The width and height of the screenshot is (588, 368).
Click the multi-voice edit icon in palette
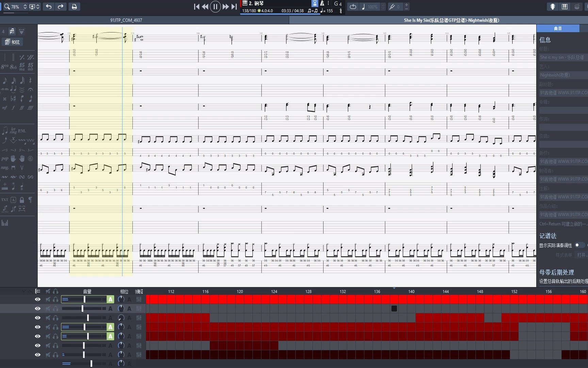(12, 31)
